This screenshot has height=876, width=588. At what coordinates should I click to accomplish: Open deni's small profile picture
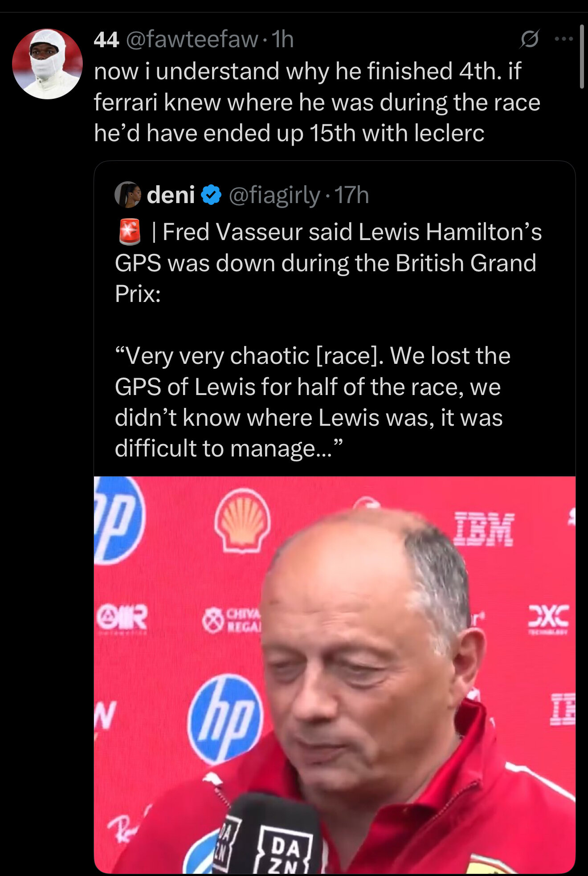pyautogui.click(x=128, y=195)
